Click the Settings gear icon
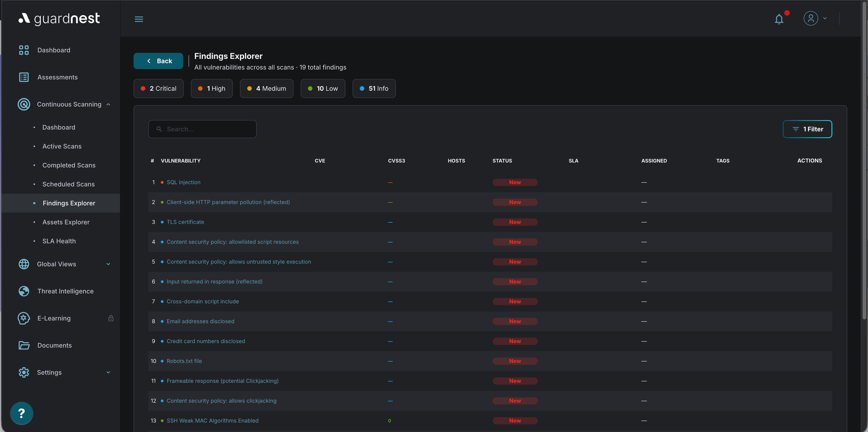 [x=24, y=372]
